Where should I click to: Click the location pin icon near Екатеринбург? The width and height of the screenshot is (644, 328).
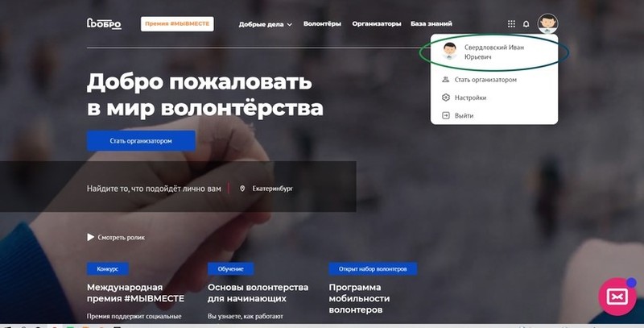pyautogui.click(x=242, y=189)
